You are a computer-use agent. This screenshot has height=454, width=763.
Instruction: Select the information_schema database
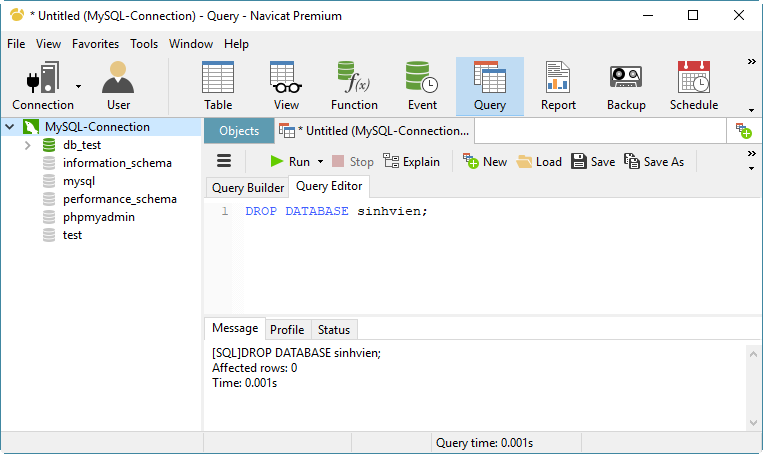[117, 163]
